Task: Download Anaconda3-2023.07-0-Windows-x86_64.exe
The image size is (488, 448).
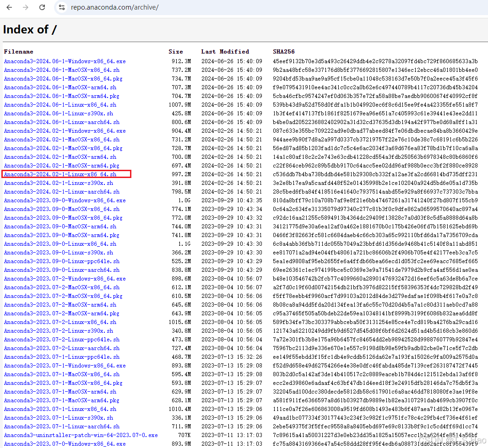Action: tap(65, 445)
